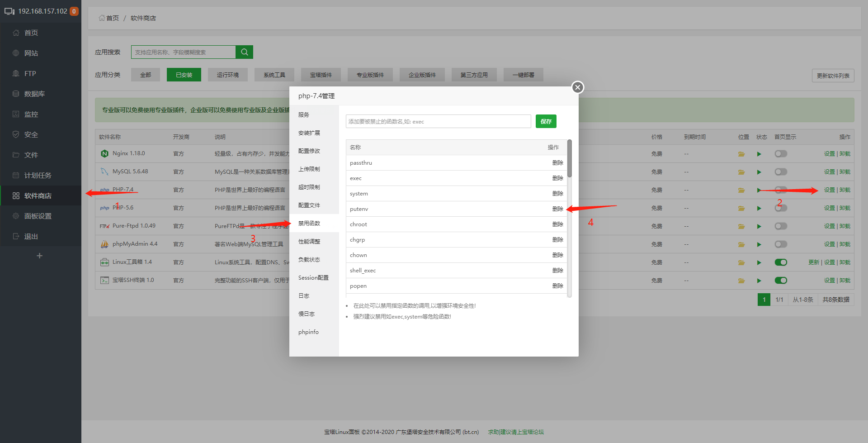868x443 pixels.
Task: Click the status play icon for MySQL
Action: tap(759, 172)
